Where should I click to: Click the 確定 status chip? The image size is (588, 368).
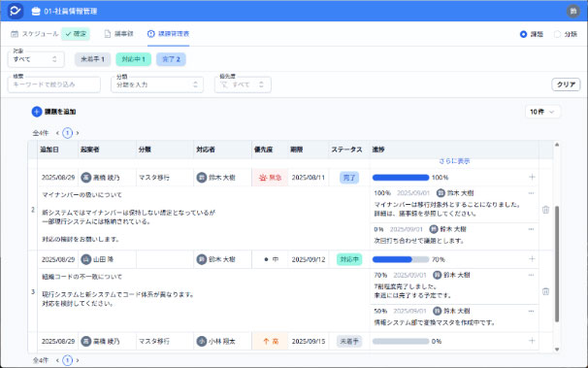(76, 34)
